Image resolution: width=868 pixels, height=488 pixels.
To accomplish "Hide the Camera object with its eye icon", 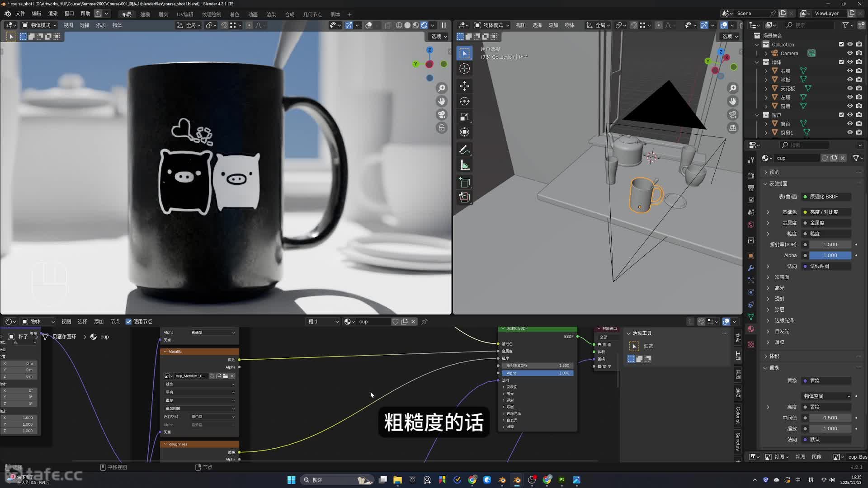I will (x=850, y=53).
